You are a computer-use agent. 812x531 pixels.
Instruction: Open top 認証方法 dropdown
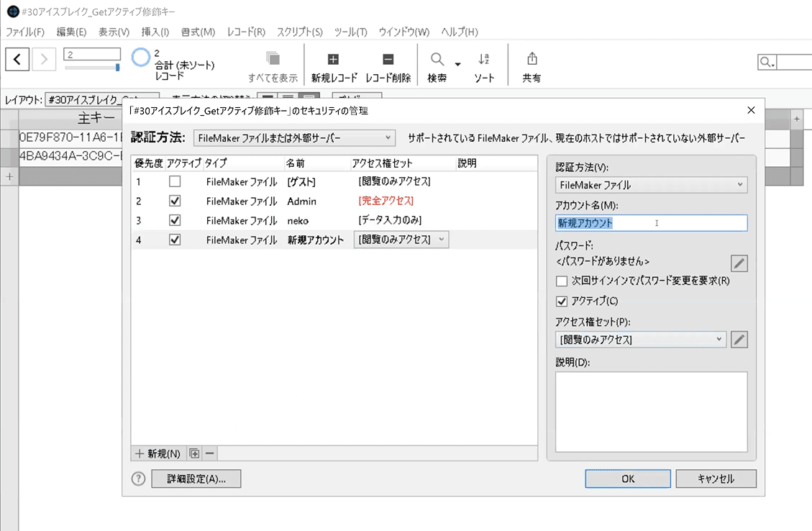click(294, 138)
